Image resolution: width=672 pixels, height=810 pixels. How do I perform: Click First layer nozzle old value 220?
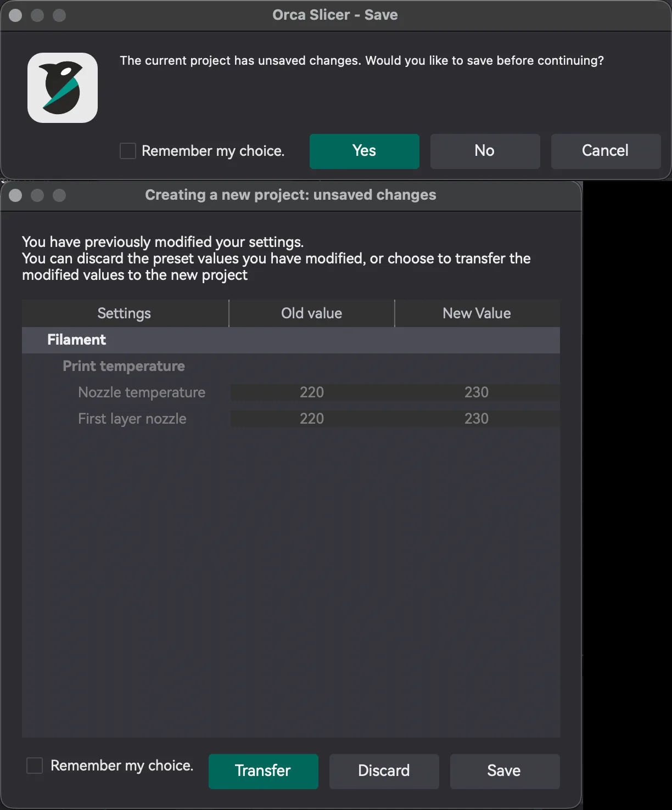(x=312, y=419)
